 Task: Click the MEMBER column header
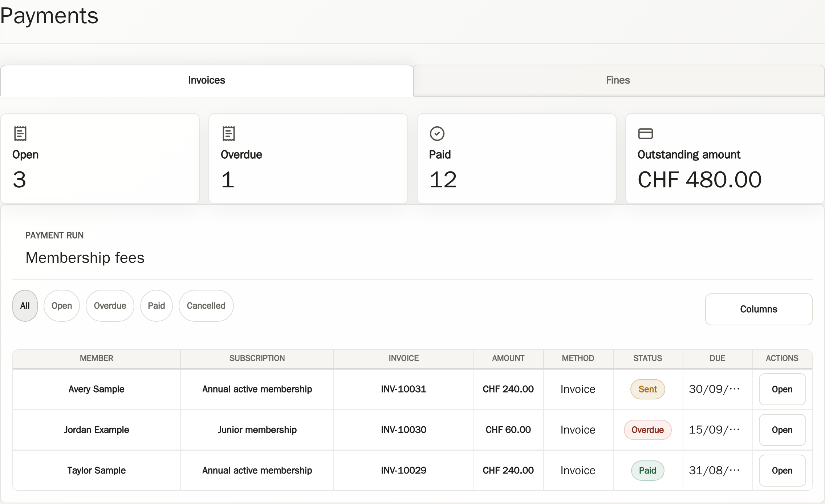click(97, 358)
